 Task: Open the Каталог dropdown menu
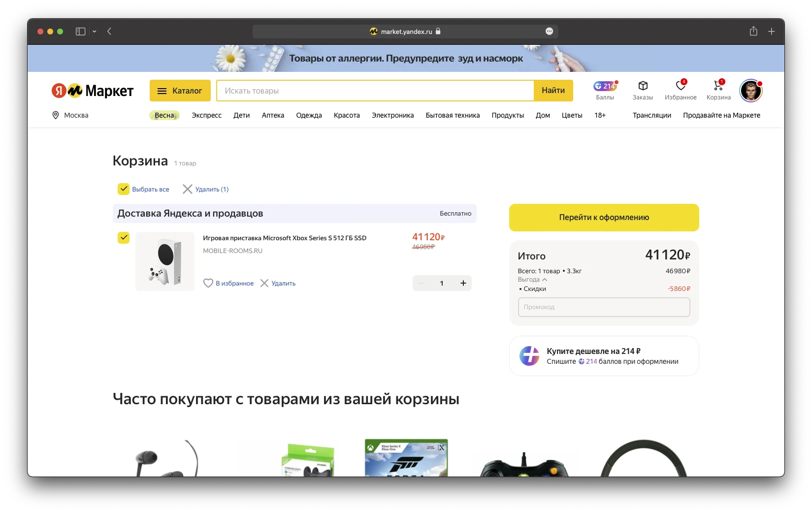tap(180, 91)
